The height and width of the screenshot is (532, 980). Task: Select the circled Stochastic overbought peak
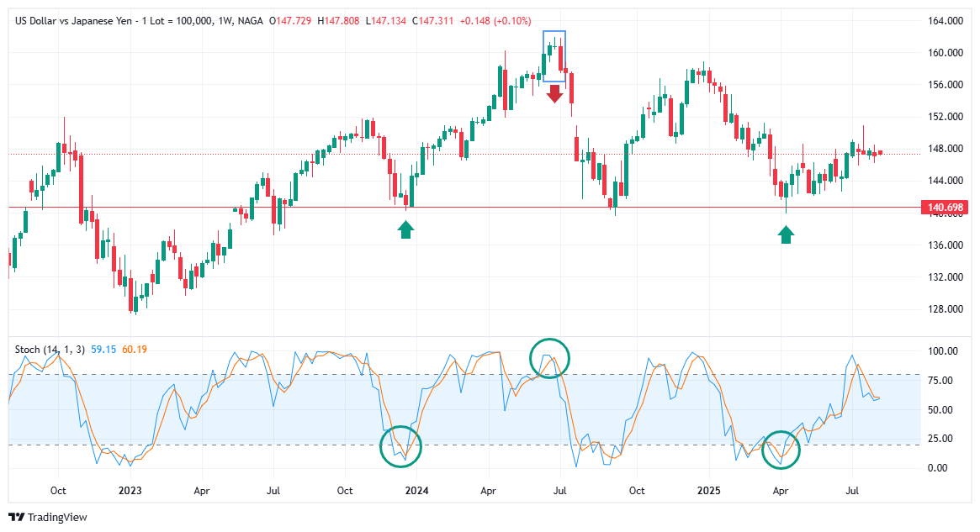(x=550, y=356)
